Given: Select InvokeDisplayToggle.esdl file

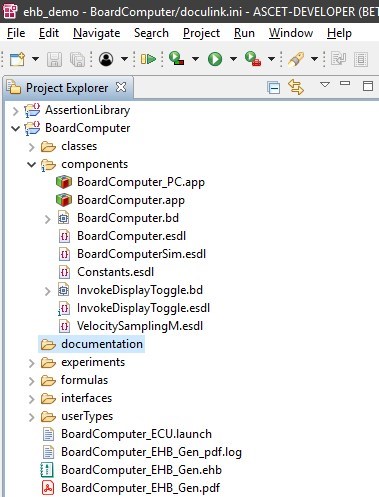Looking at the screenshot, I should pos(143,308).
